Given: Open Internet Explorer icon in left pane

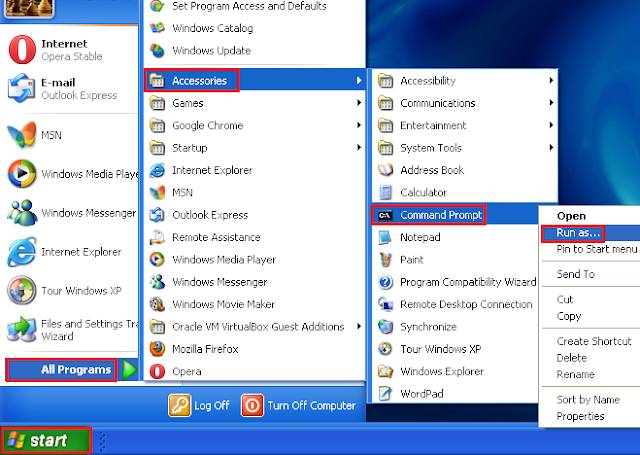Looking at the screenshot, I should click(x=22, y=251).
